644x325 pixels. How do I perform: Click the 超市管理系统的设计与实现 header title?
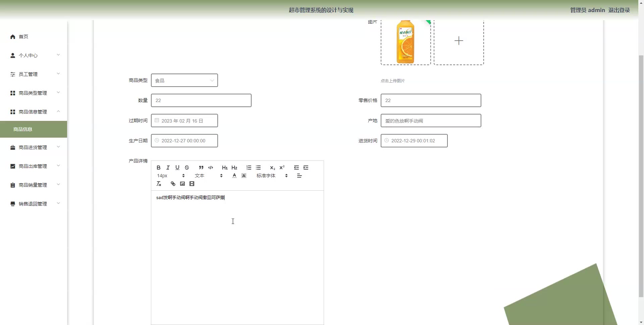(321, 10)
